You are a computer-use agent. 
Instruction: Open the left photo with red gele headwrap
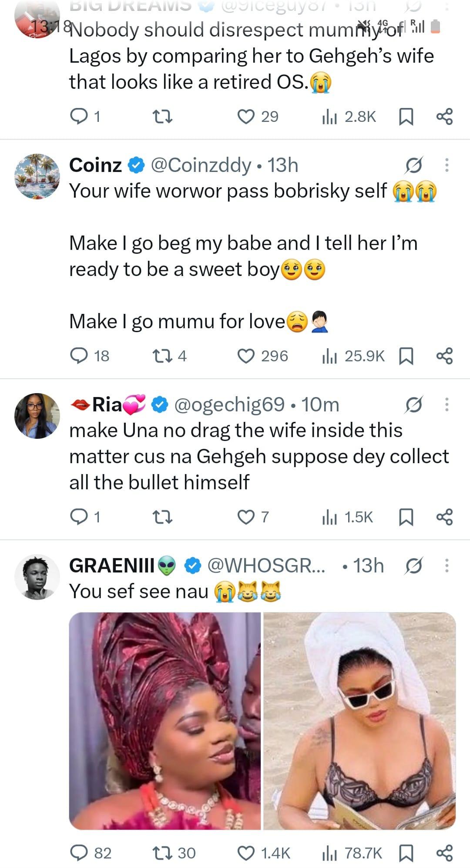165,721
